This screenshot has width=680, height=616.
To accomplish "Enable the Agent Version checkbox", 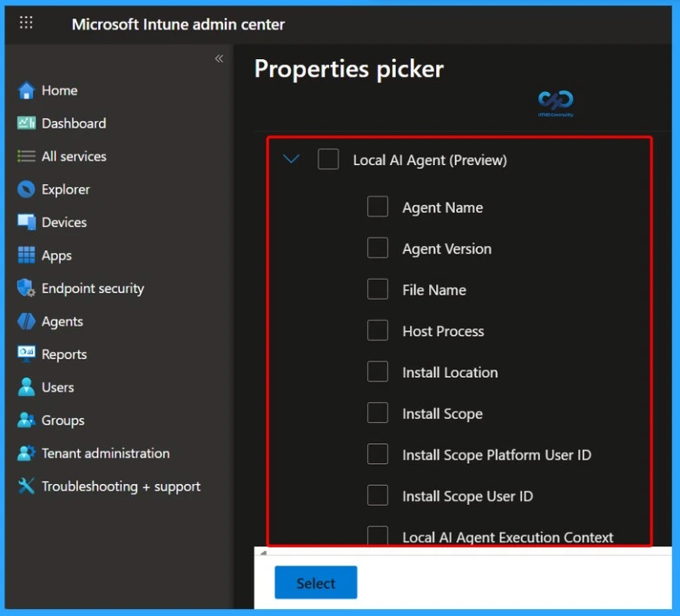I will 378,248.
